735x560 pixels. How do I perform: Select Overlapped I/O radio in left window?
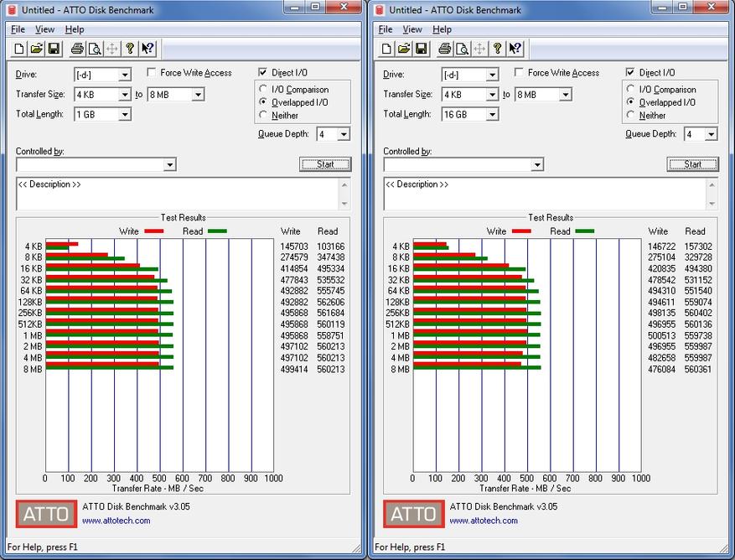(263, 101)
